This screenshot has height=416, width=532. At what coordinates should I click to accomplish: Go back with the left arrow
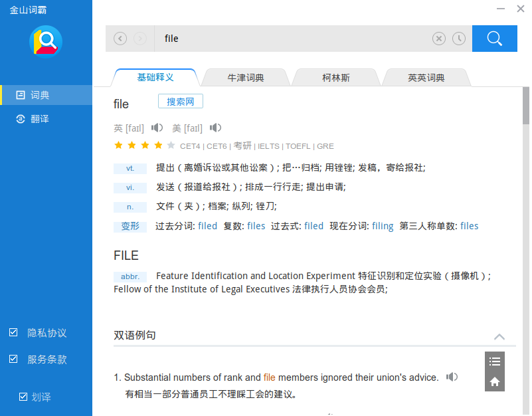(x=120, y=39)
